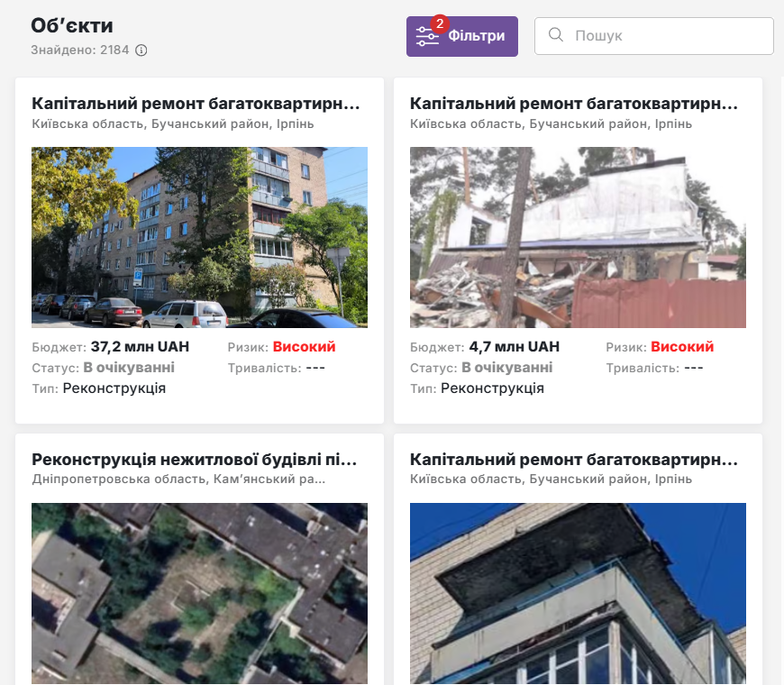Click the Високий risk label on the 4,7 млн card

pyautogui.click(x=682, y=347)
